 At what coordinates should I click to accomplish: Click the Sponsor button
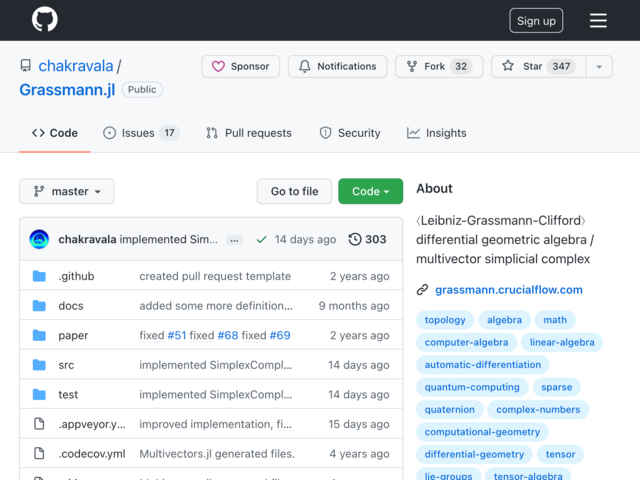point(240,66)
